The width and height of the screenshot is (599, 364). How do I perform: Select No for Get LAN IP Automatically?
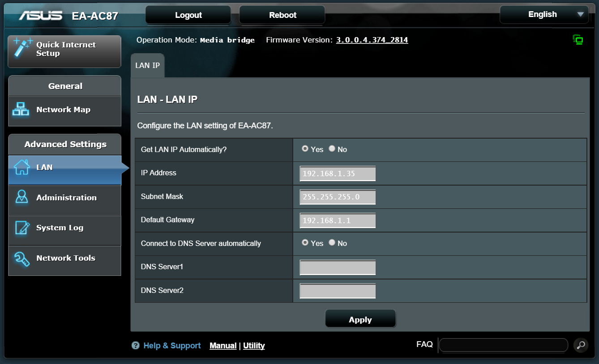332,149
